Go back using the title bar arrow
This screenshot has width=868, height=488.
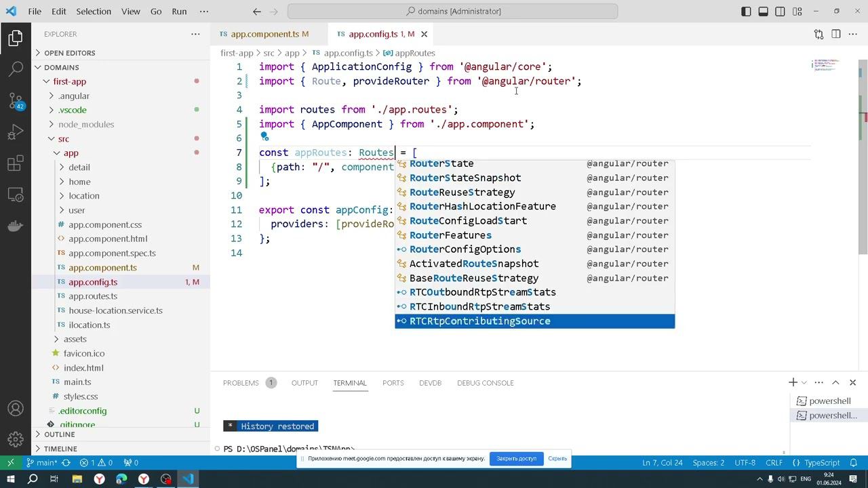[x=256, y=12]
